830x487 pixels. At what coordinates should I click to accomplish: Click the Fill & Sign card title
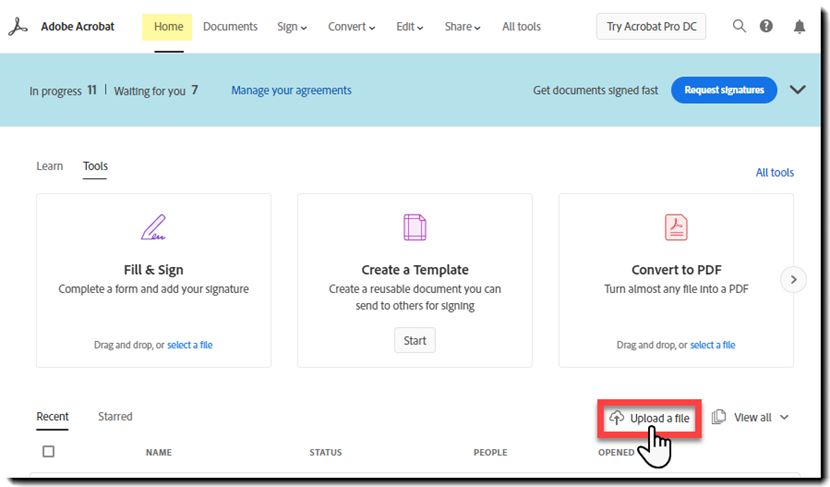click(x=154, y=270)
